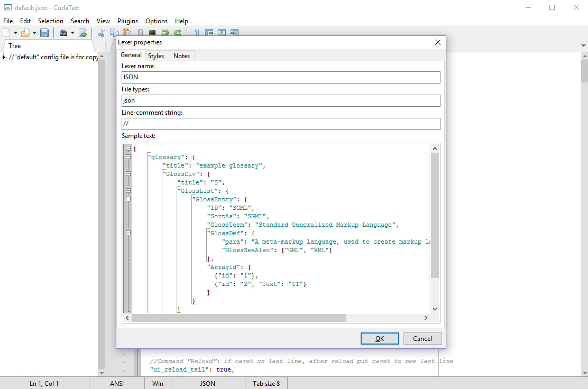Open the dropdown arrow beside the Find icon
This screenshot has width=588, height=389.
(x=72, y=33)
